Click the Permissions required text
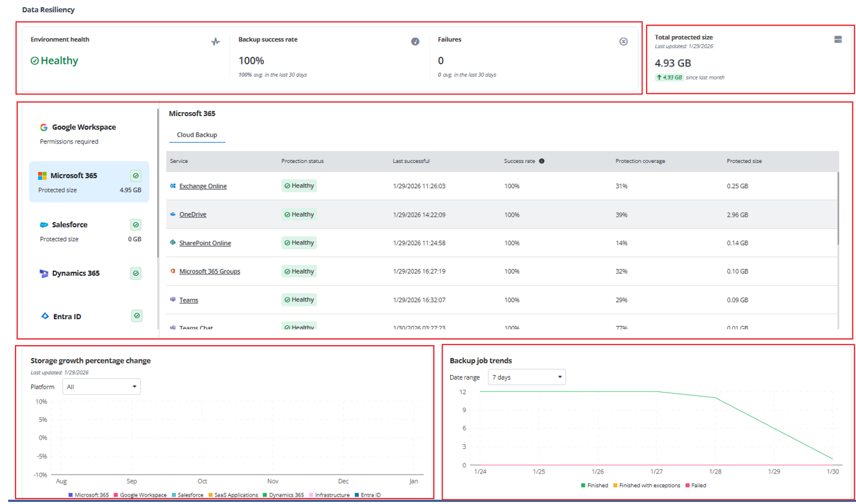The image size is (856, 504). point(69,142)
